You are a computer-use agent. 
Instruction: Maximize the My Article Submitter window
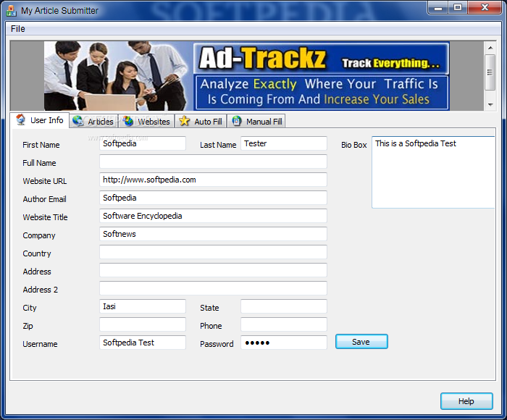pos(458,8)
